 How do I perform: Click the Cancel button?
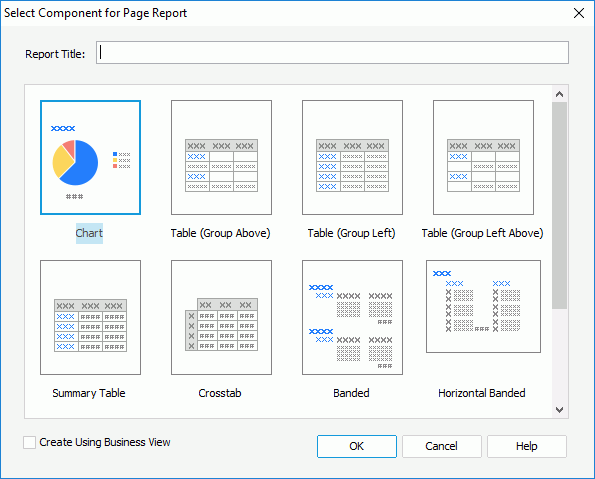click(x=442, y=446)
